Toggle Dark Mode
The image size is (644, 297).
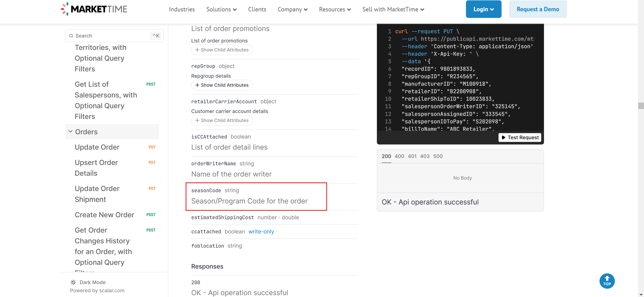88,282
